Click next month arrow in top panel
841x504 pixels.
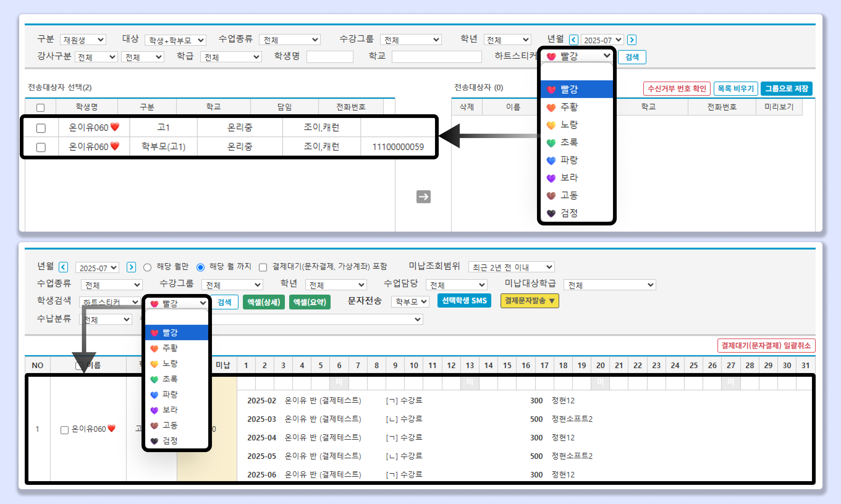pos(632,40)
